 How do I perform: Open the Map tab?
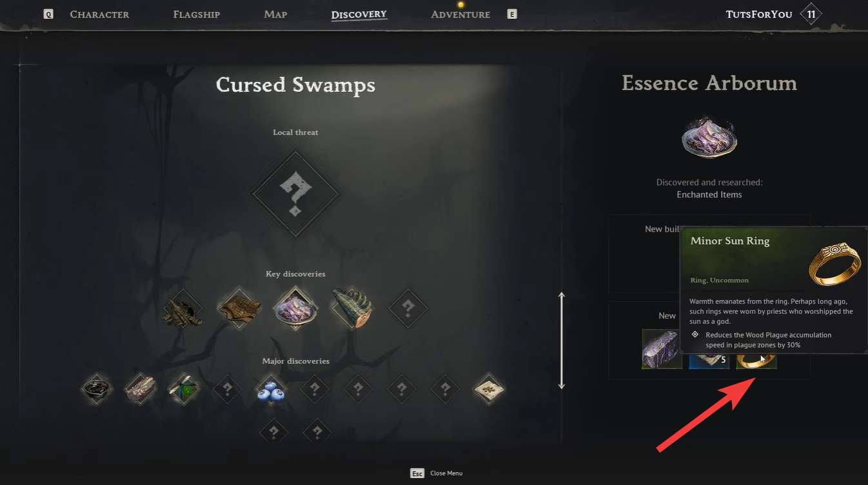275,14
